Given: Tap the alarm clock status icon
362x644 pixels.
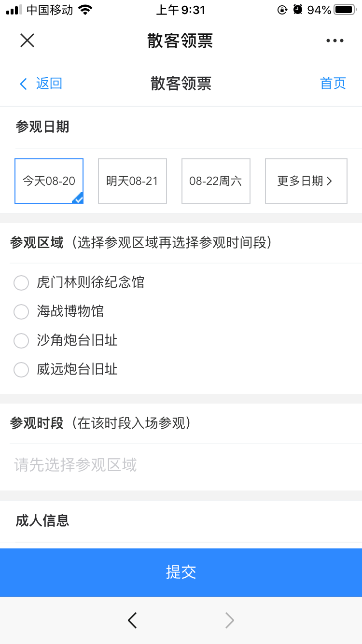Looking at the screenshot, I should click(x=298, y=10).
